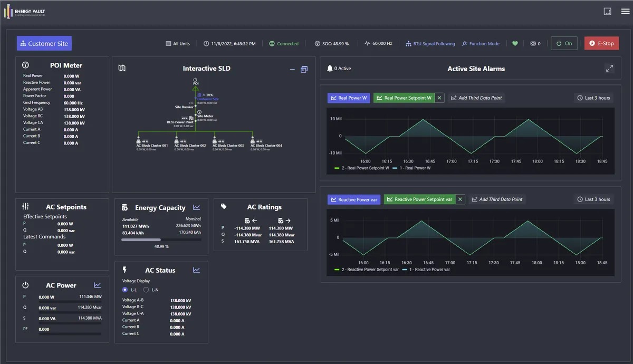This screenshot has height=364, width=633.
Task: Open real power chart Last 3 hours range
Action: [x=594, y=98]
